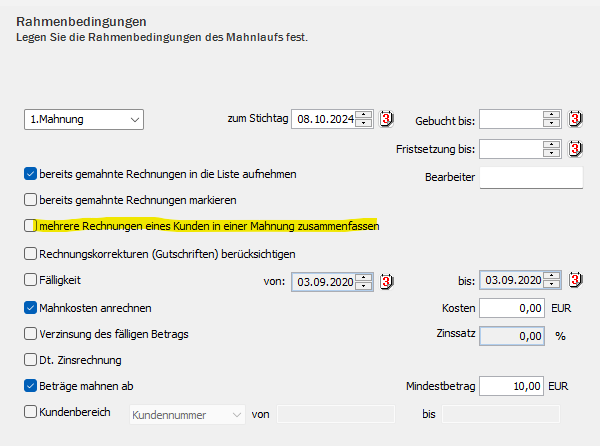Screen dimensions: 600x446
Task: Increase Stichtag date with up arrow
Action: click(x=365, y=115)
